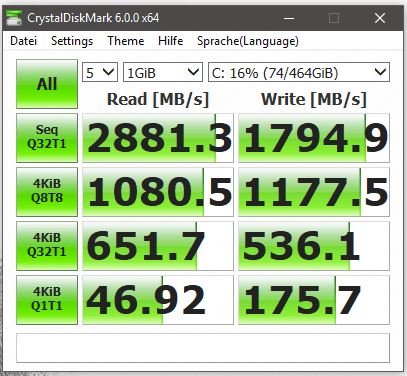Expand the test count dropdown showing 5
407x376 pixels.
(x=100, y=72)
